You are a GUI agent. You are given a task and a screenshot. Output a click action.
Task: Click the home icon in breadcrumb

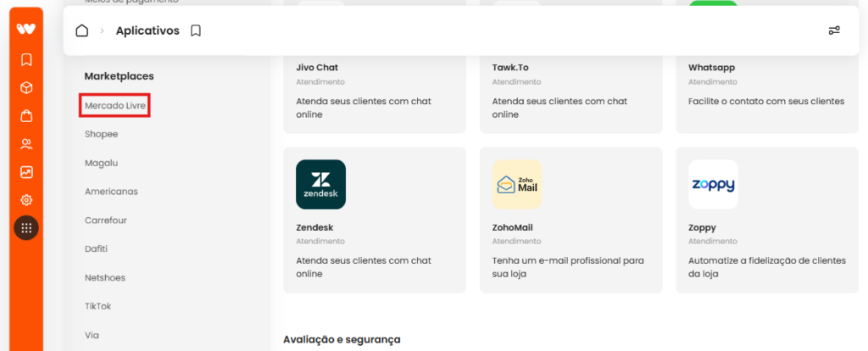[x=82, y=31]
